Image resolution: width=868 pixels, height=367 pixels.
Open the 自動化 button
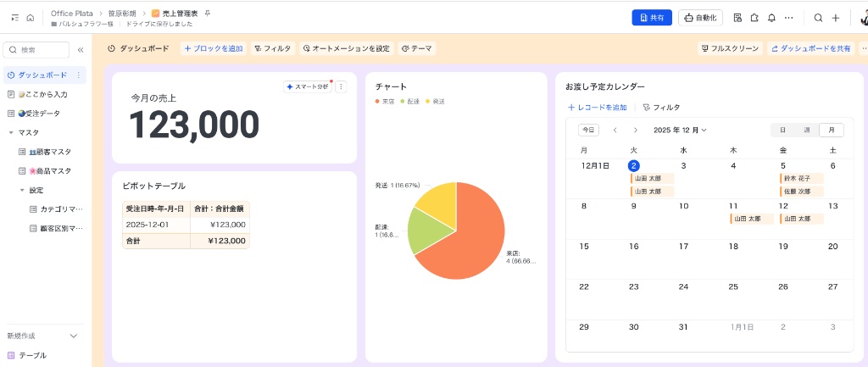point(700,18)
